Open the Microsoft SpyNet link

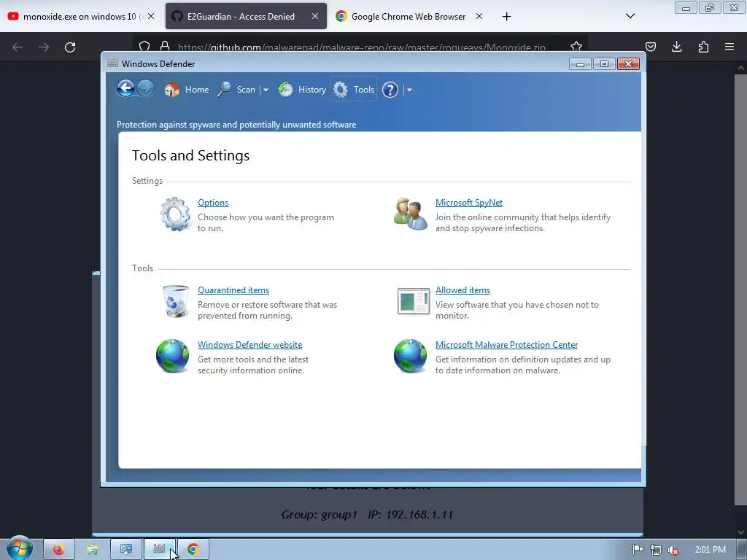469,203
